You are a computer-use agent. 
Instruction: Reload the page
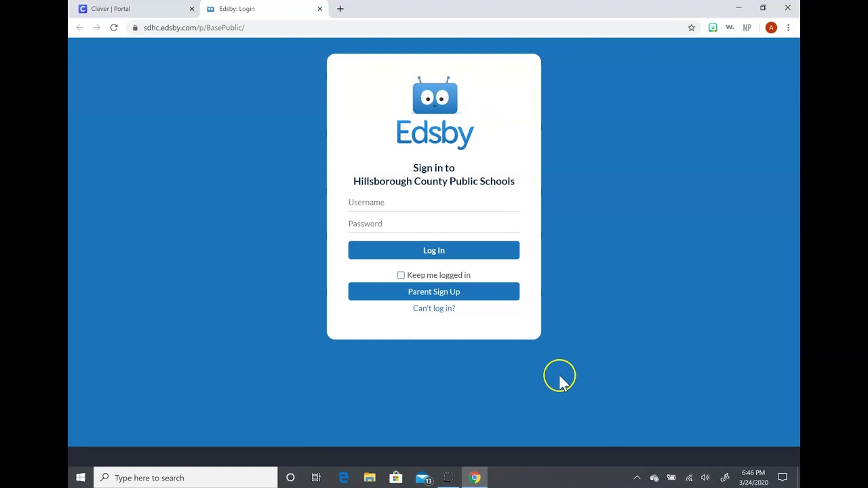[114, 28]
